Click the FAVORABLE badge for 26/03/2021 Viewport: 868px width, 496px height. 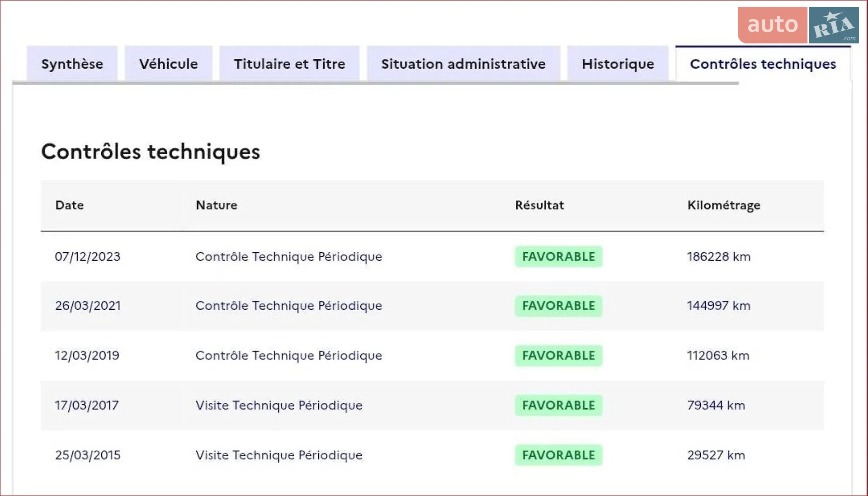(x=559, y=306)
